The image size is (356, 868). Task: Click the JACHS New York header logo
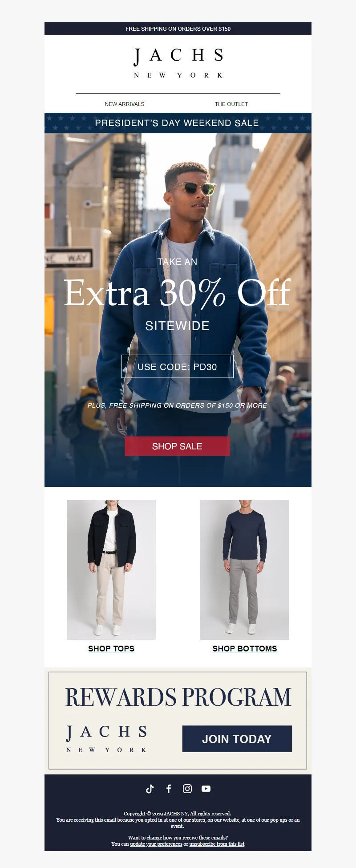tap(178, 63)
